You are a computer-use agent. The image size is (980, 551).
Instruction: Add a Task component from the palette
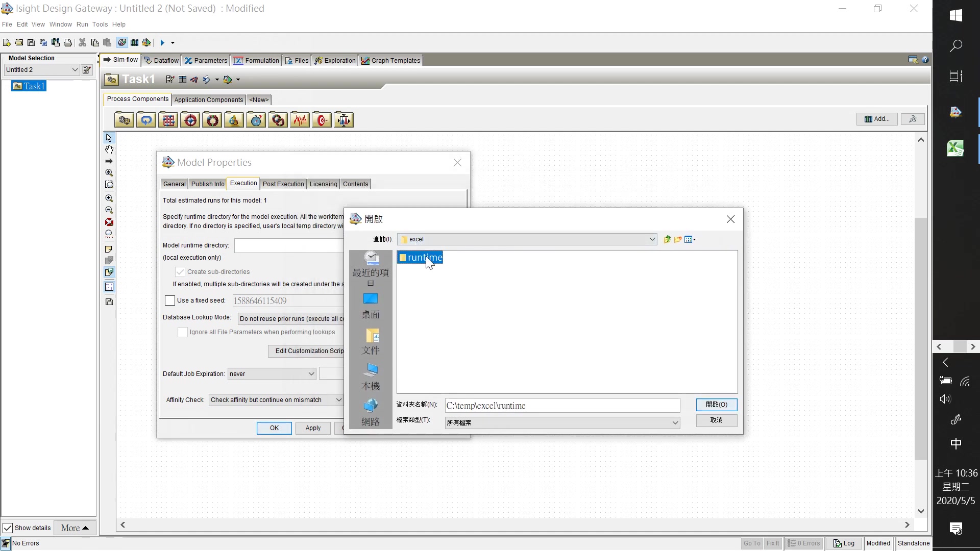[x=124, y=120]
